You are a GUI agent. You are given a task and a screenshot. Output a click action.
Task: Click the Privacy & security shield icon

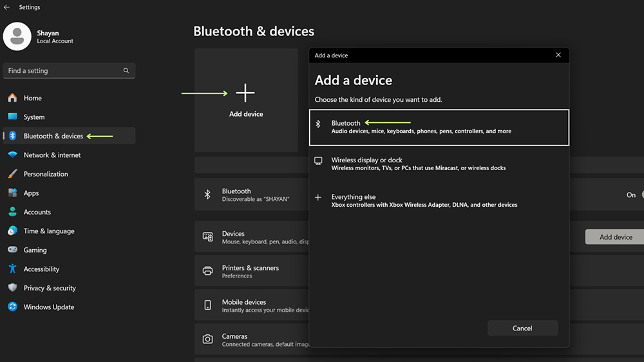point(12,288)
